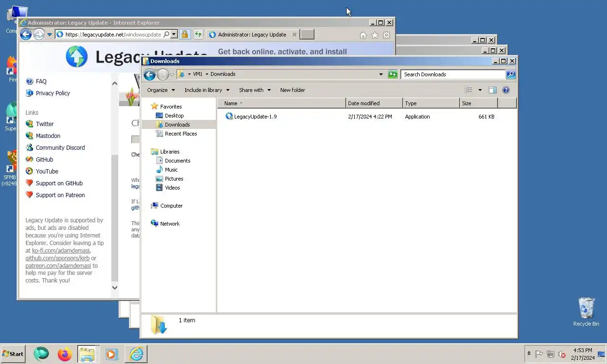The width and height of the screenshot is (607, 364).
Task: Click Internet Explorer back button
Action: (x=26, y=34)
